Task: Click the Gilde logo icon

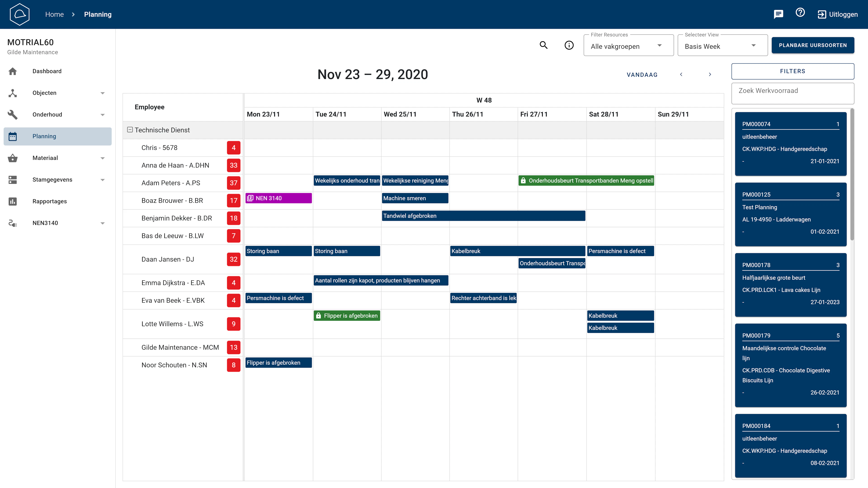Action: 19,14
